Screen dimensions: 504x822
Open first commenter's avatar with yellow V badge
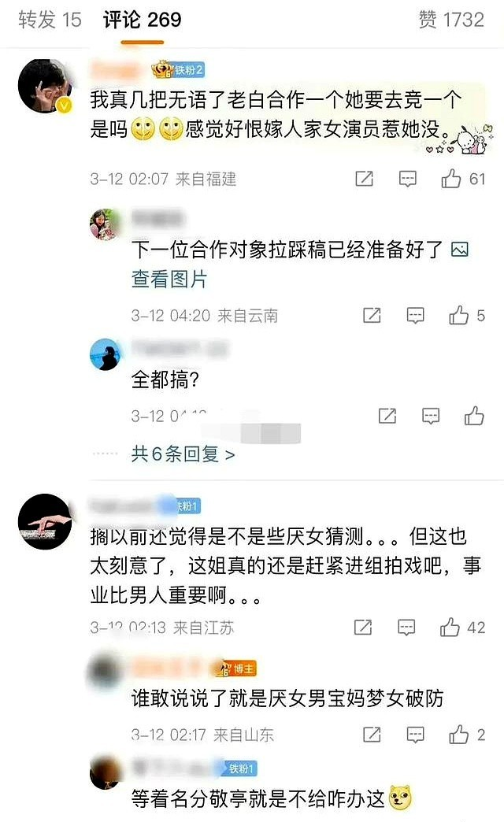[46, 86]
